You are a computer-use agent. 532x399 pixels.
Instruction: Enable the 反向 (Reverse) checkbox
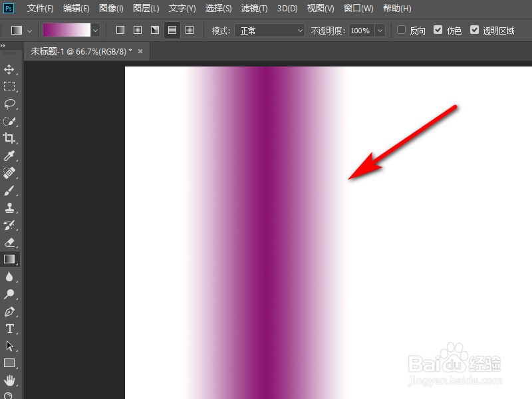tap(401, 30)
